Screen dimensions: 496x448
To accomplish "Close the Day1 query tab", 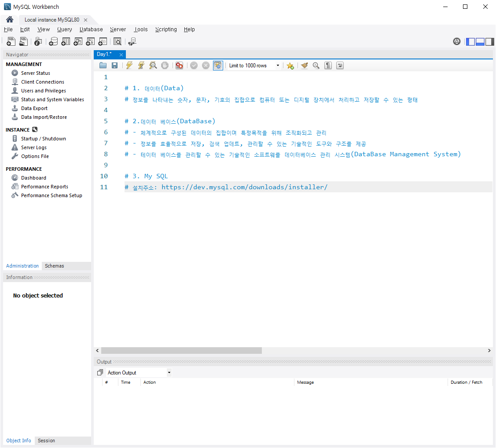I will click(121, 55).
